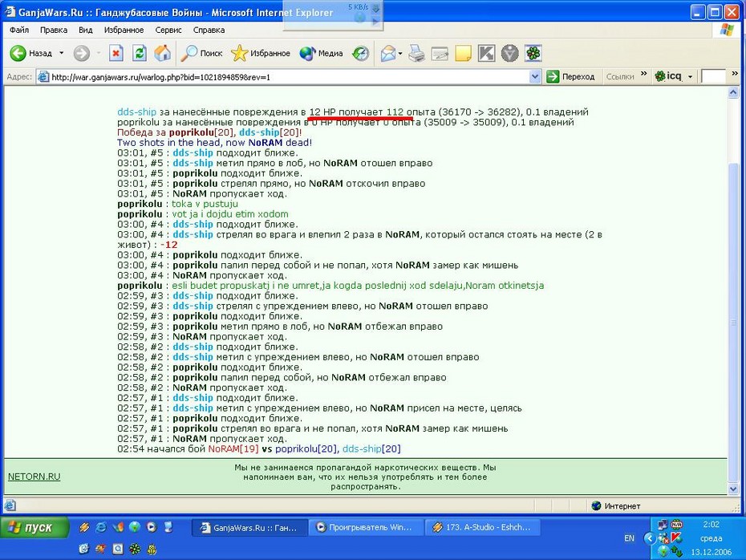Click the Edit page icon after printer

[440, 53]
